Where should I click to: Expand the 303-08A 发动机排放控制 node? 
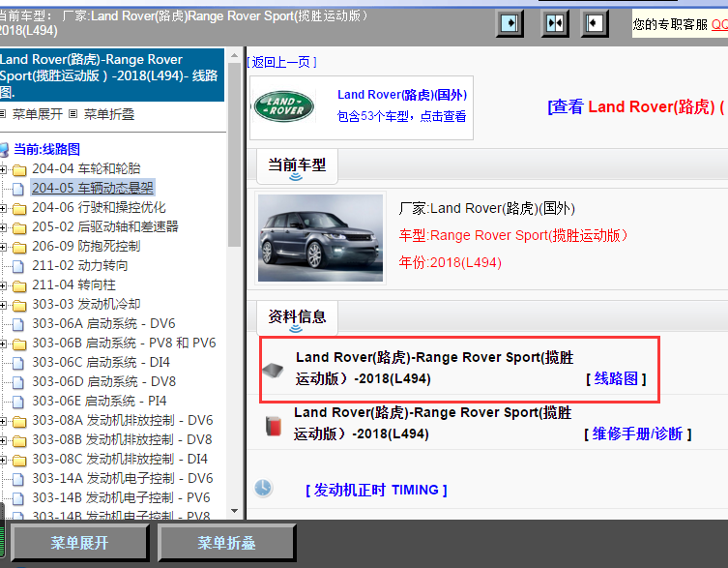[x=3, y=422]
